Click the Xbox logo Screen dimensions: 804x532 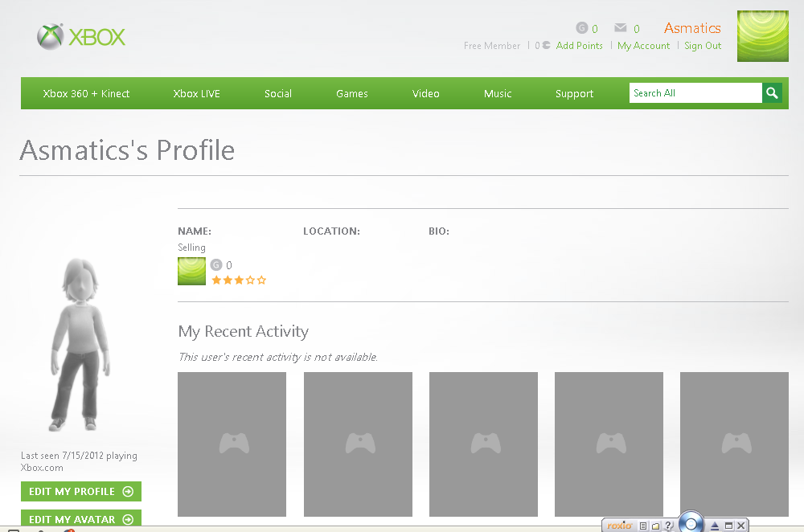tap(81, 37)
